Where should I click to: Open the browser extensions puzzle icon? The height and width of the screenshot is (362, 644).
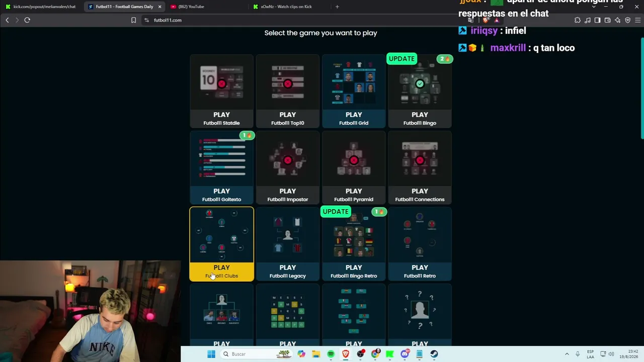pyautogui.click(x=577, y=20)
